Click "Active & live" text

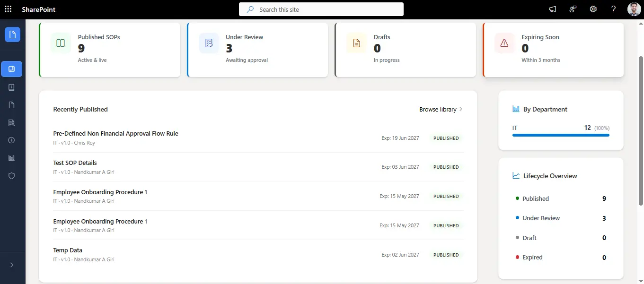click(92, 60)
